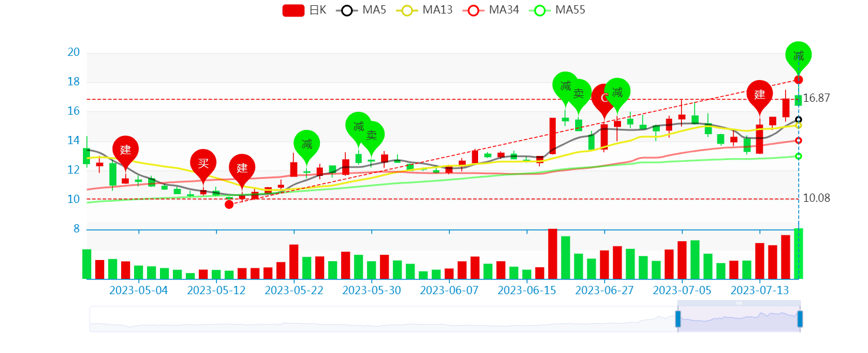Click the red dot at trend line start
868x353 pixels.
coord(229,204)
